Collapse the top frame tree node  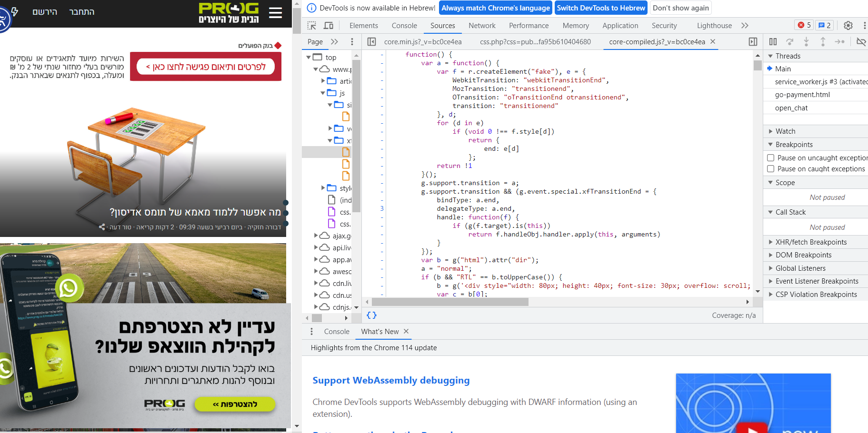point(309,58)
